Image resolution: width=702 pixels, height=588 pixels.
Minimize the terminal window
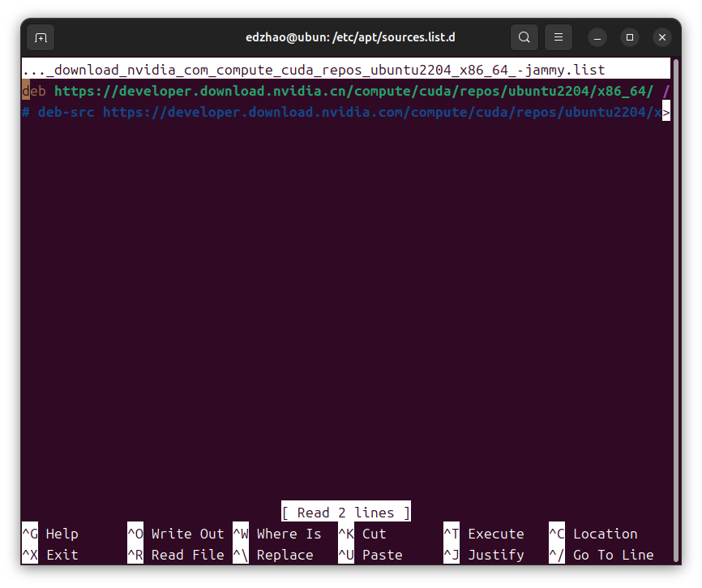pos(597,37)
